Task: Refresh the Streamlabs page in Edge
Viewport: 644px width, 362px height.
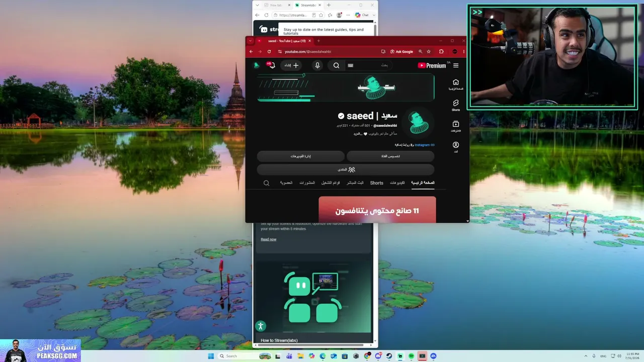Action: point(266,15)
